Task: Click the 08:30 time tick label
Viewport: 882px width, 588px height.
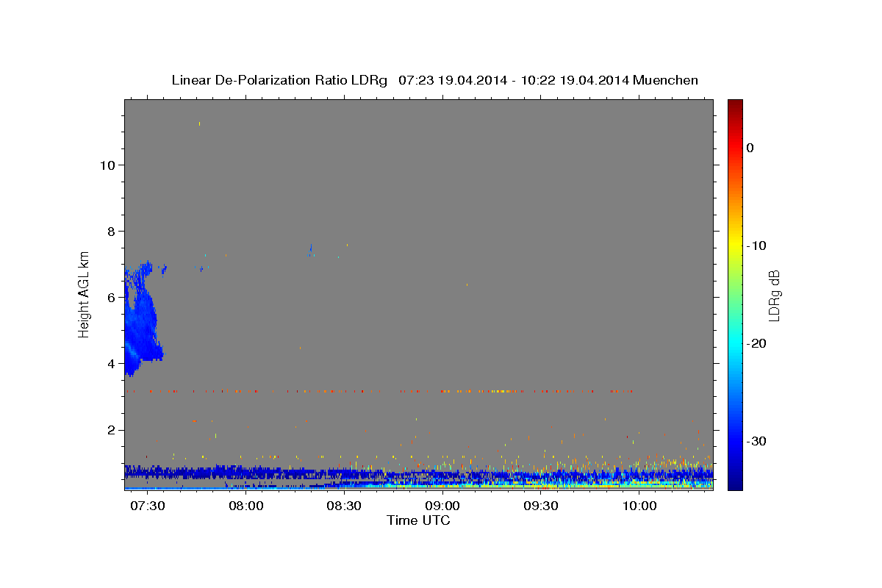Action: [345, 506]
